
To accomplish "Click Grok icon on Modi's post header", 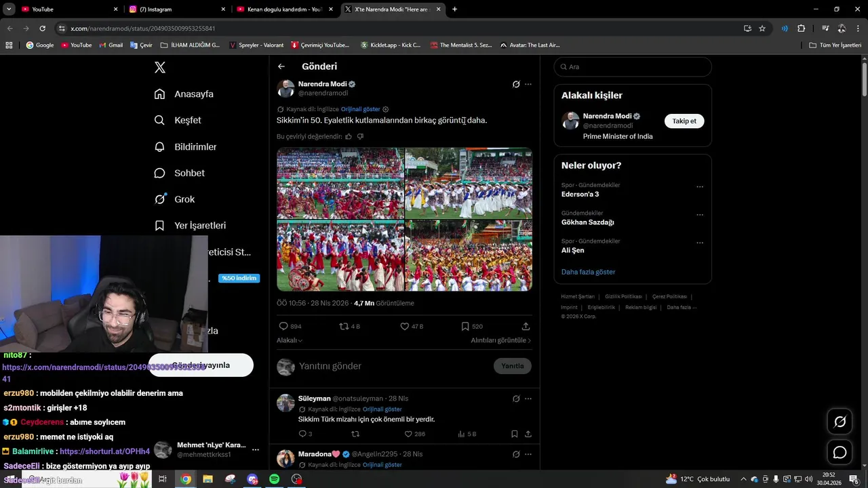I will (516, 84).
